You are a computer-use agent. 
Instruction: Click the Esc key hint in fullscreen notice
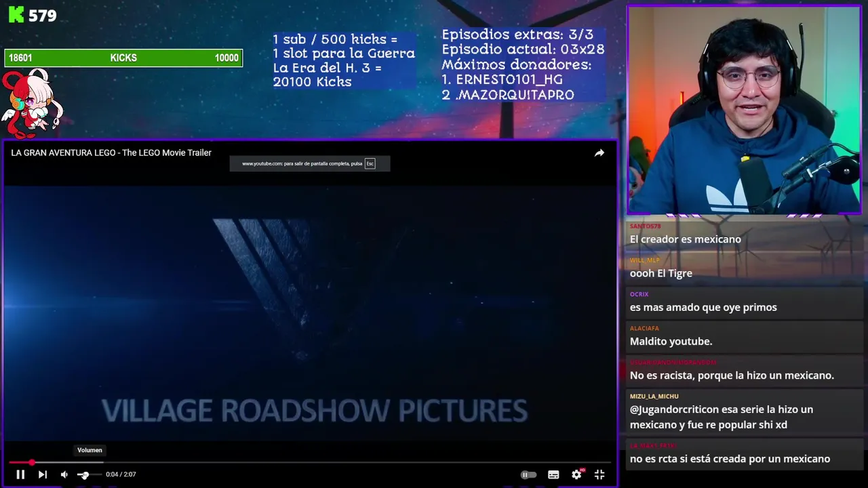[370, 163]
